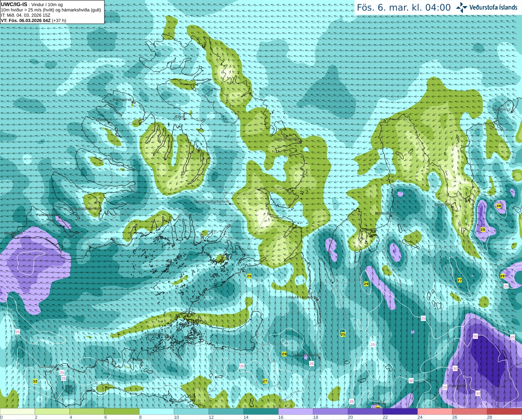Click the 18–20 m/s purple legend swatch

[331, 411]
